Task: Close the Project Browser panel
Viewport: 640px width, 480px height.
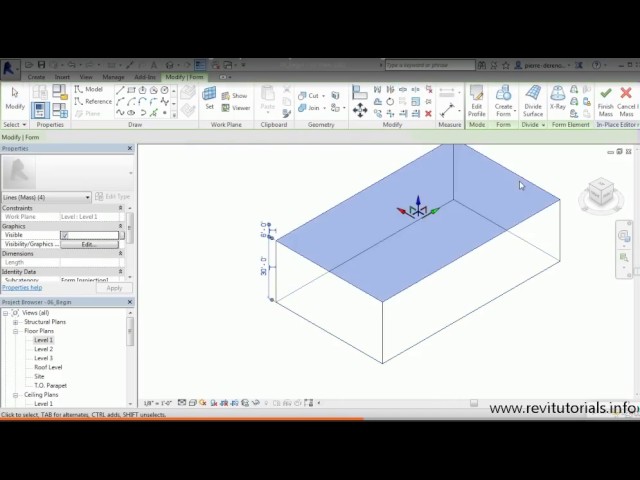Action: coord(130,302)
